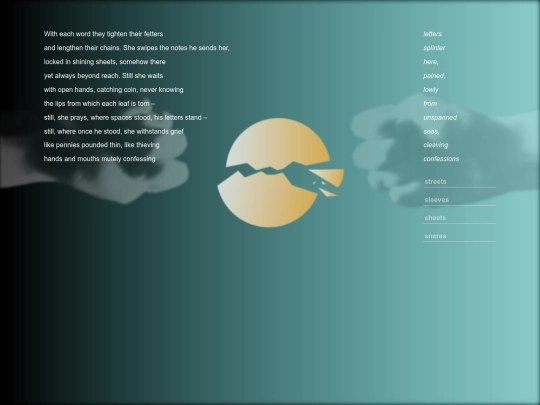
Task: Click line beginning "yet always beyond reach"
Action: click(x=103, y=76)
